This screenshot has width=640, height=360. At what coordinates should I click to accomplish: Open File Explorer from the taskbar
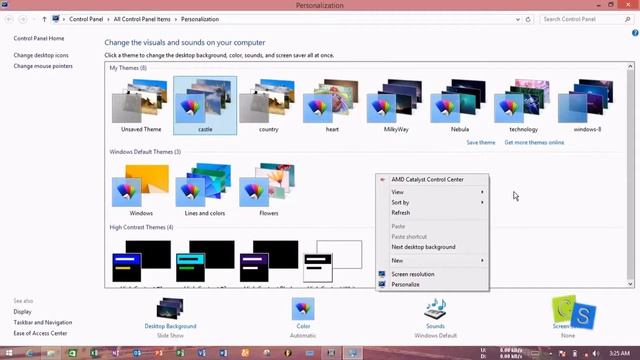pyautogui.click(x=51, y=353)
